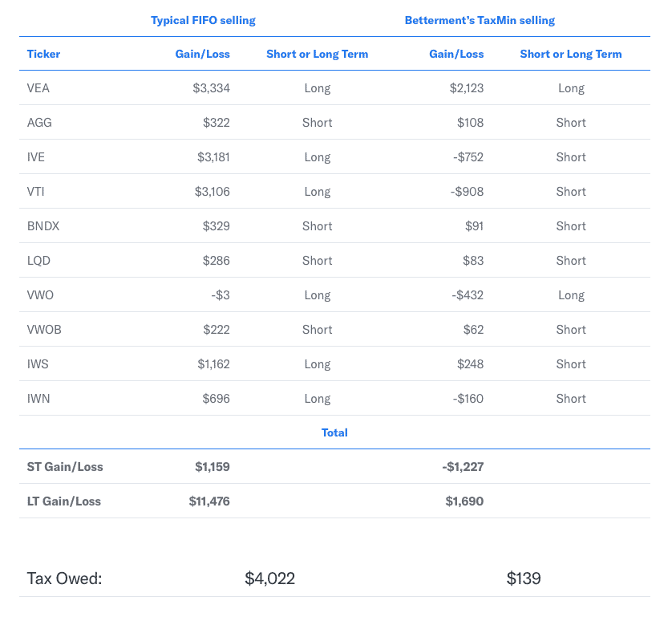The image size is (672, 617).
Task: Select the 'Gain/Loss' header under Typical FIFO selling
Action: [203, 54]
